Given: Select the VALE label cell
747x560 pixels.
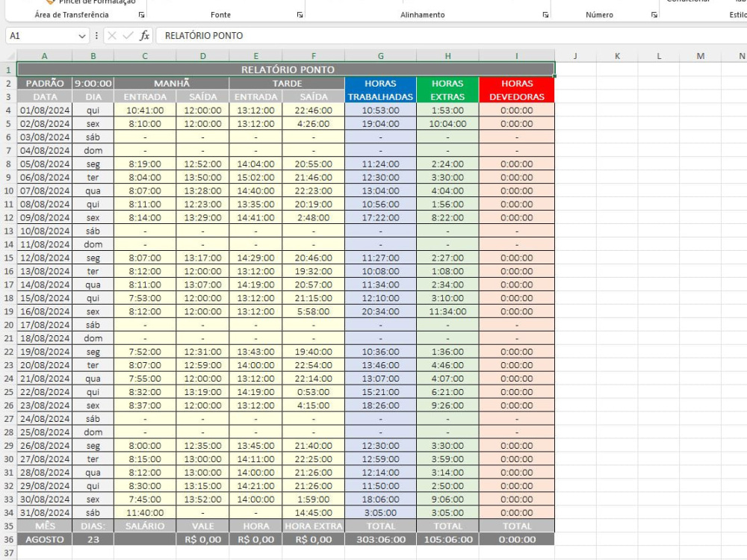Looking at the screenshot, I should pos(202,526).
